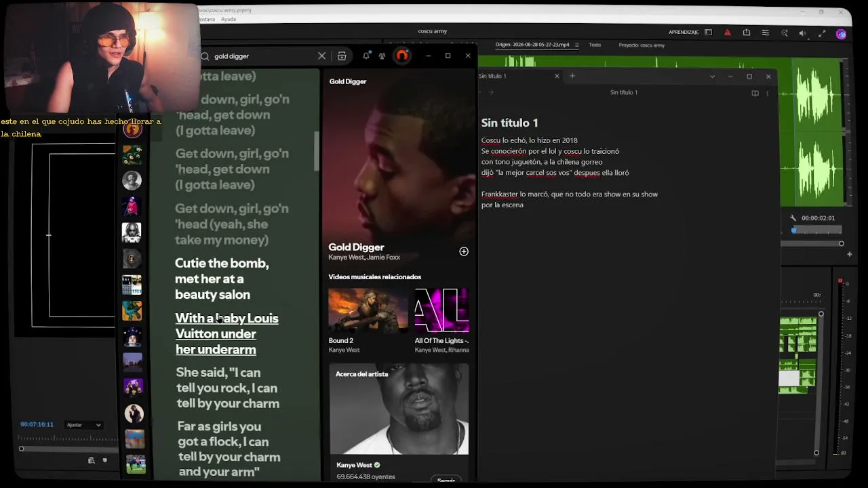Screen dimensions: 868x488
Task: Click the line 'Coscu lo echó, lo hizo en 2018'
Action: tap(530, 140)
